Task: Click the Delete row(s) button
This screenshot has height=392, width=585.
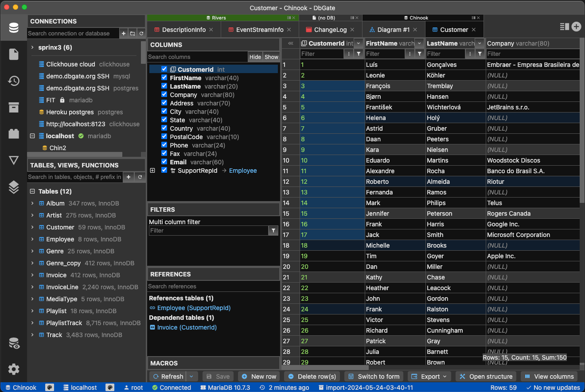Action: (312, 376)
